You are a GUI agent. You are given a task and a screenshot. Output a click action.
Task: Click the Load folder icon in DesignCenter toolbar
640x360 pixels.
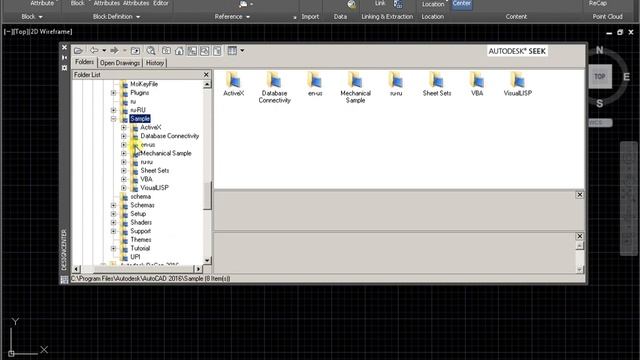tap(78, 51)
